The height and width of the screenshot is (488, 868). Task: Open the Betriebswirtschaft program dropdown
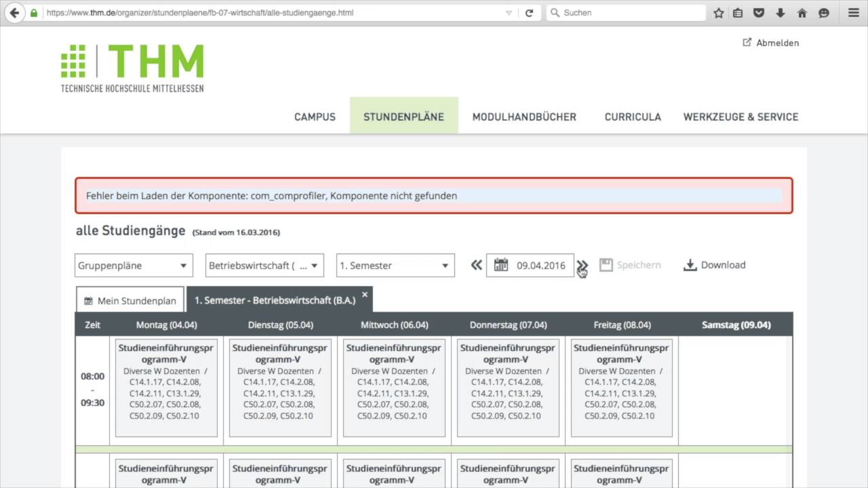[x=264, y=266]
